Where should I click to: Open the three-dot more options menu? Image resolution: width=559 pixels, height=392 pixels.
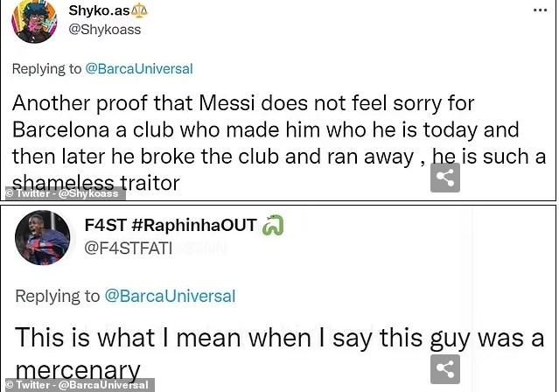(540, 10)
